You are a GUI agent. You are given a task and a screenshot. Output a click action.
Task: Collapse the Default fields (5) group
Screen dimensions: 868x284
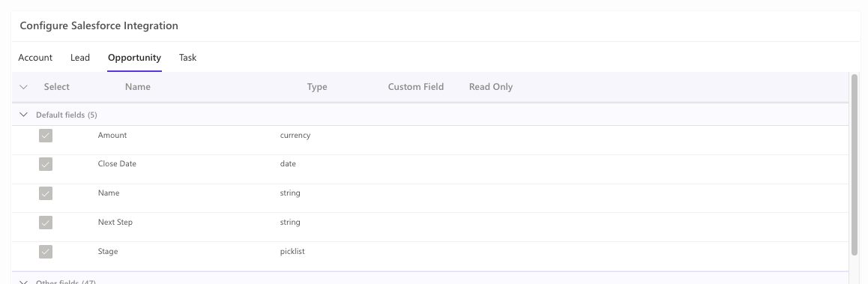pos(23,115)
